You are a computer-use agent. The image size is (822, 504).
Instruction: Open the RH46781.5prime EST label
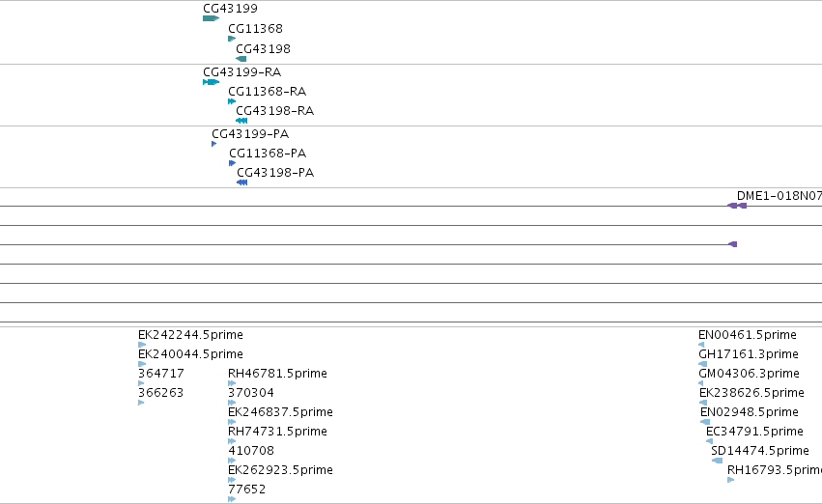click(x=277, y=373)
